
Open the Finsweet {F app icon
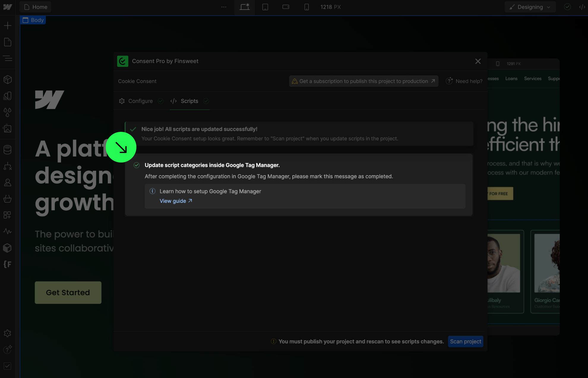[8, 264]
